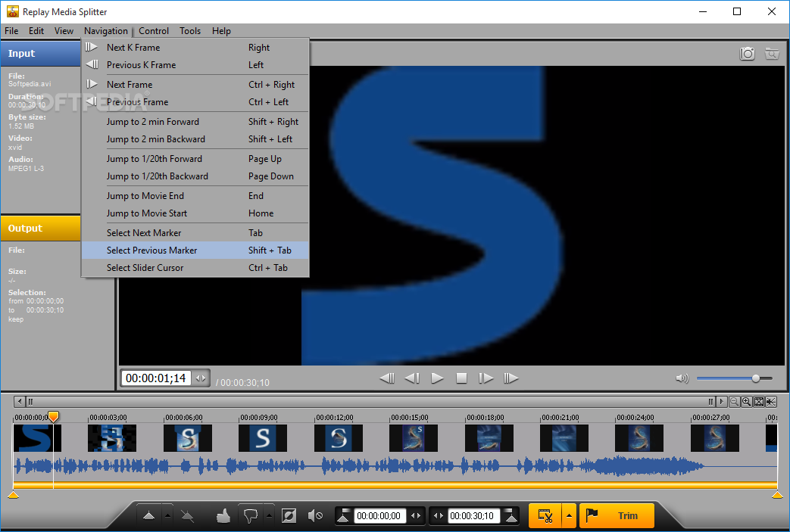The image size is (790, 532).
Task: Fit the timeline to the window
Action: pyautogui.click(x=759, y=402)
